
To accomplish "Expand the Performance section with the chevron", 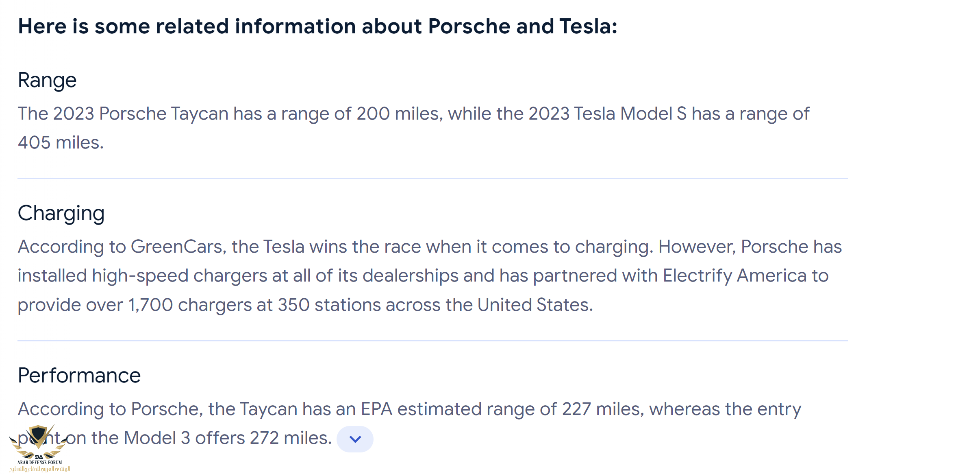I will [355, 439].
